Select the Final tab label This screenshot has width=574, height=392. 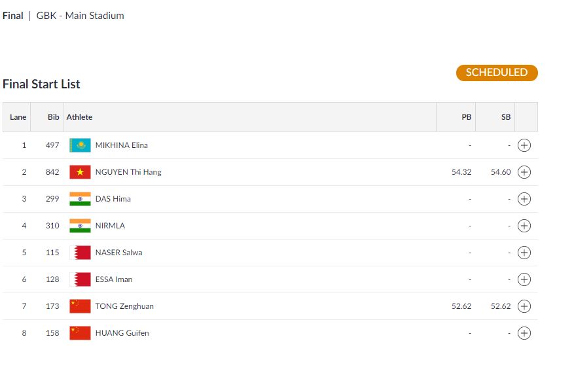click(x=13, y=16)
